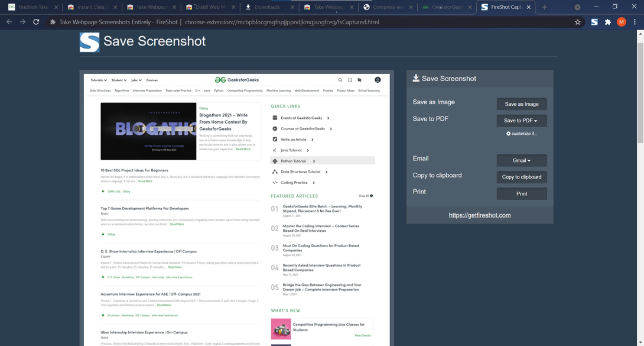Click Courses in captured page header
644x346 pixels.
click(x=152, y=80)
